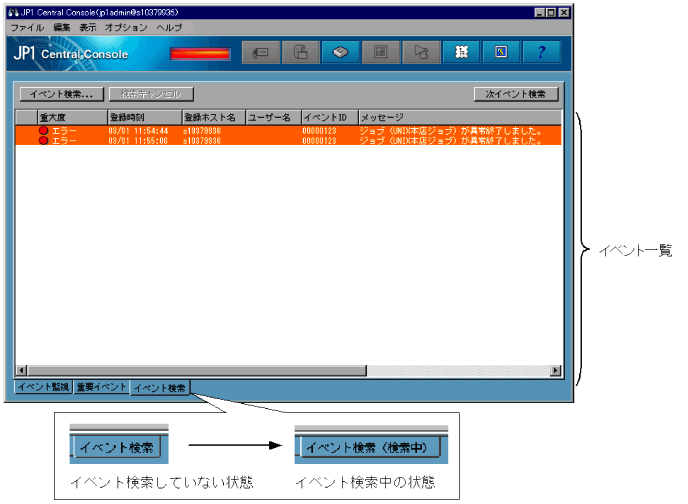Click the horizontal scrollbar right arrow
Viewport: 688px width, 504px height.
(x=556, y=371)
